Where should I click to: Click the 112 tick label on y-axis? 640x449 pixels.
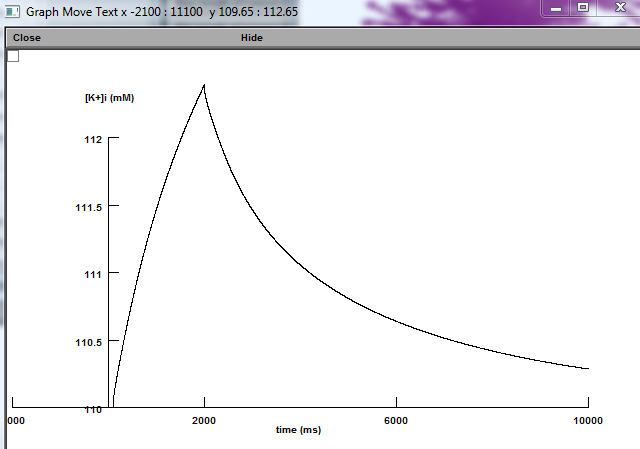(93, 140)
